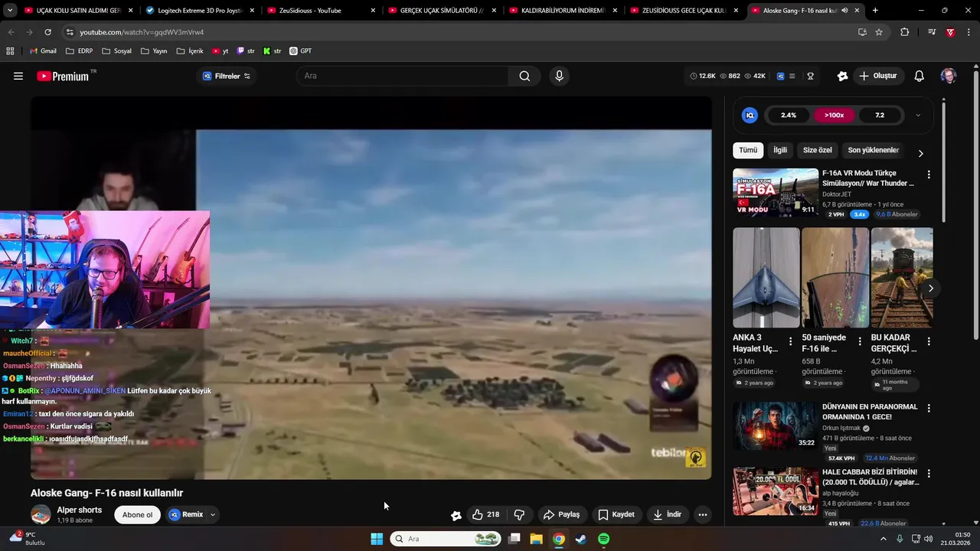Screen dimensions: 980x551
Task: Show hidden system tray icons
Action: [883, 539]
